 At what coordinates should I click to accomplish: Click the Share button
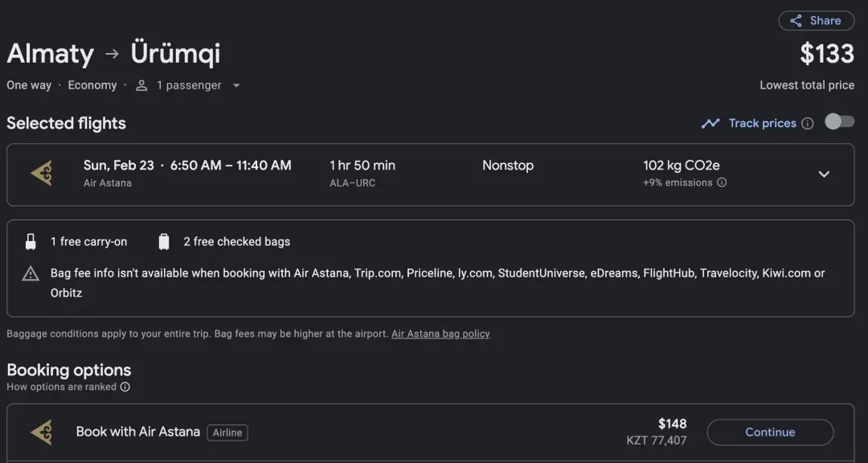pos(816,21)
